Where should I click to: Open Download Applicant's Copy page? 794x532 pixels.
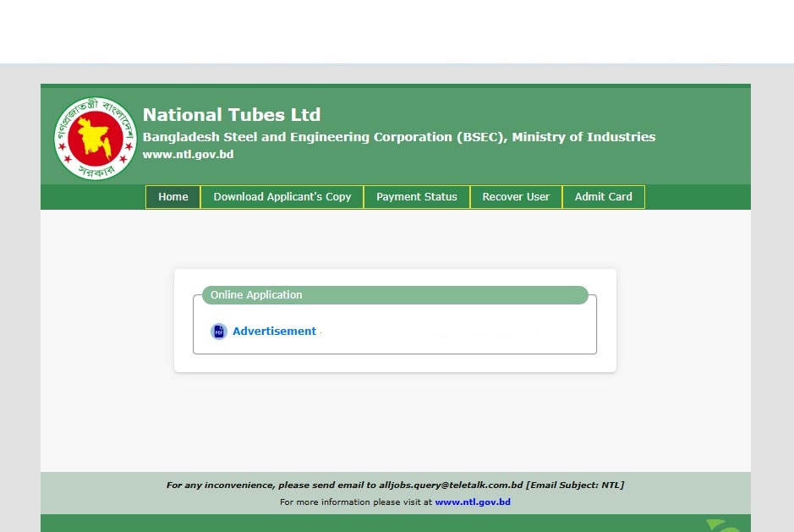coord(282,196)
